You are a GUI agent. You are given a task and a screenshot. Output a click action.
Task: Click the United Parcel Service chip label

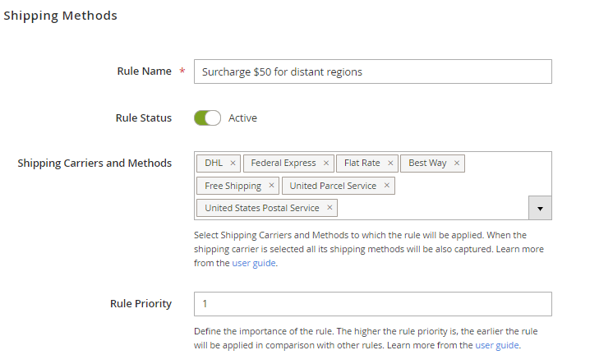tap(333, 186)
